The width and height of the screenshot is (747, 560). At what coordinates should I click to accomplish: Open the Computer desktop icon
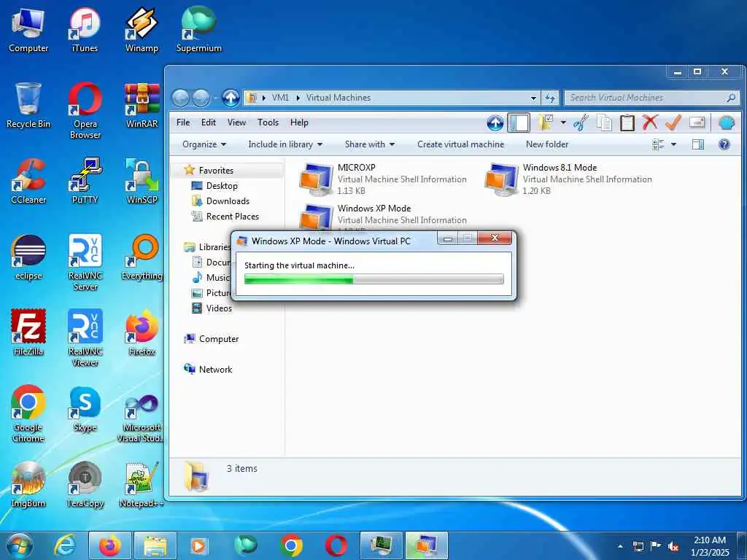click(28, 29)
